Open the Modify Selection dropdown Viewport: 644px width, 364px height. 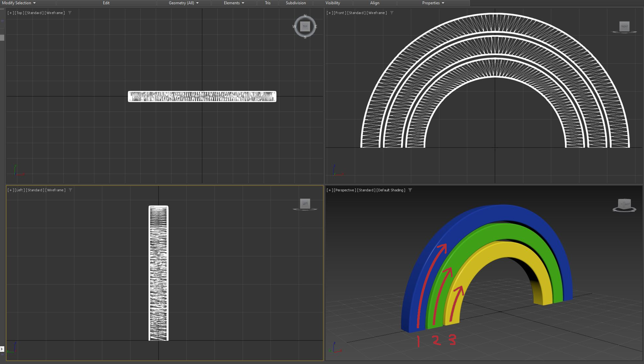point(19,3)
